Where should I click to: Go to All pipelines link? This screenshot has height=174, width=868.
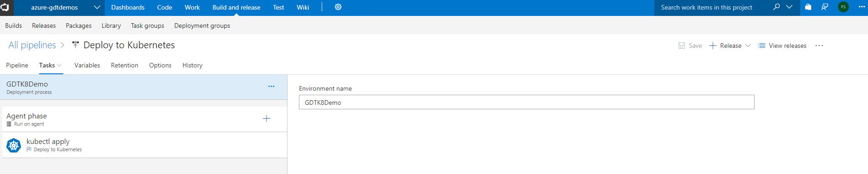pyautogui.click(x=32, y=45)
